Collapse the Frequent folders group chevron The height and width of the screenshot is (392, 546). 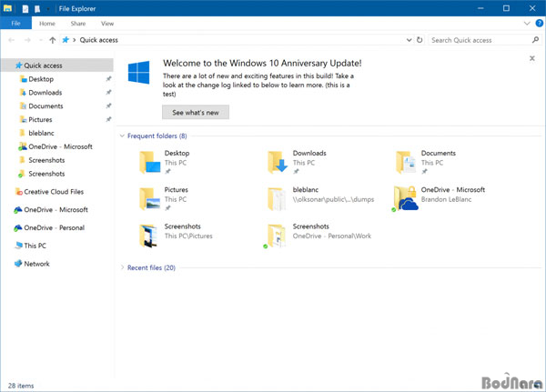[x=122, y=136]
